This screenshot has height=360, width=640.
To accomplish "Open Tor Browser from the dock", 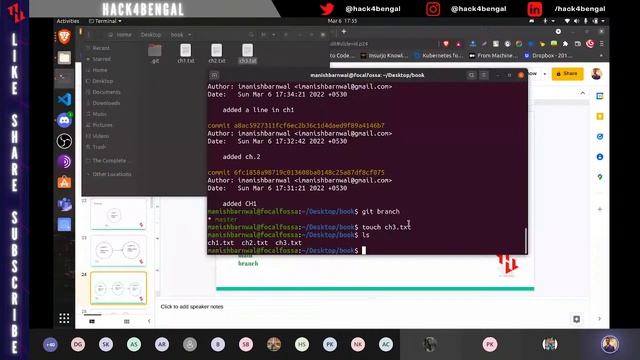I will (x=64, y=162).
